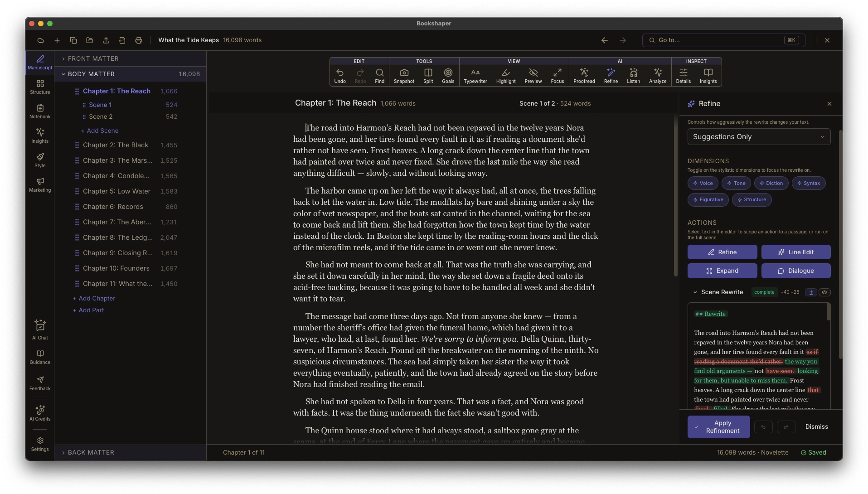Toggle Typewriter view mode
Image resolution: width=868 pixels, height=494 pixels.
click(x=475, y=76)
